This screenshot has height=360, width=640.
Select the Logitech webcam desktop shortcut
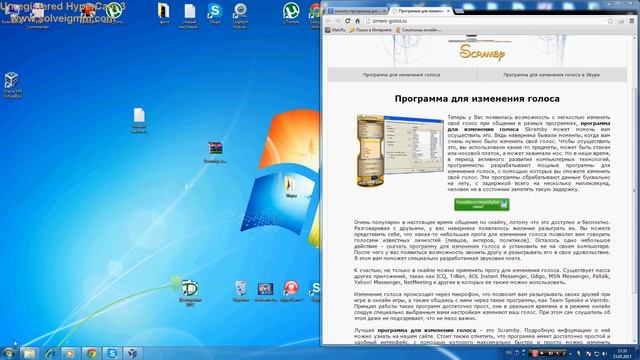(240, 16)
